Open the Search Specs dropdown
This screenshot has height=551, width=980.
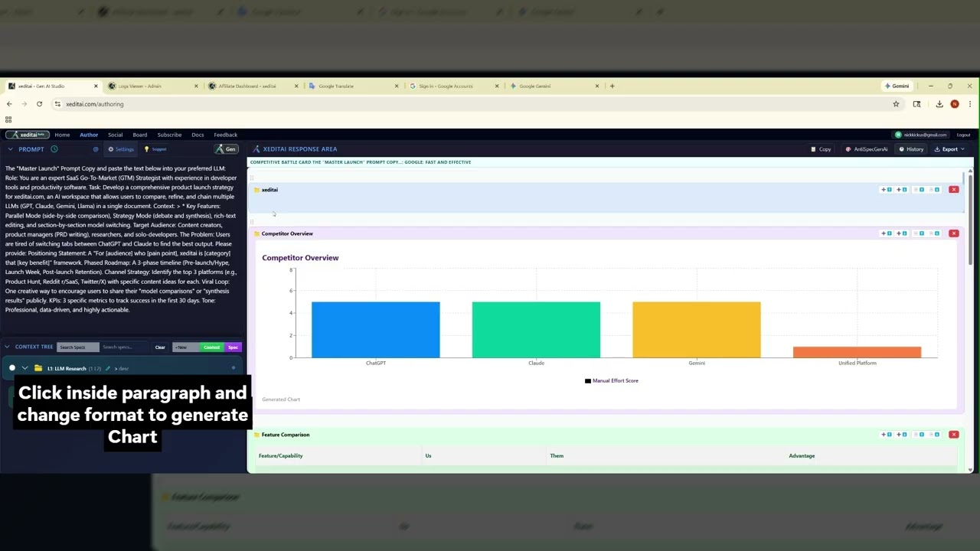coord(78,347)
